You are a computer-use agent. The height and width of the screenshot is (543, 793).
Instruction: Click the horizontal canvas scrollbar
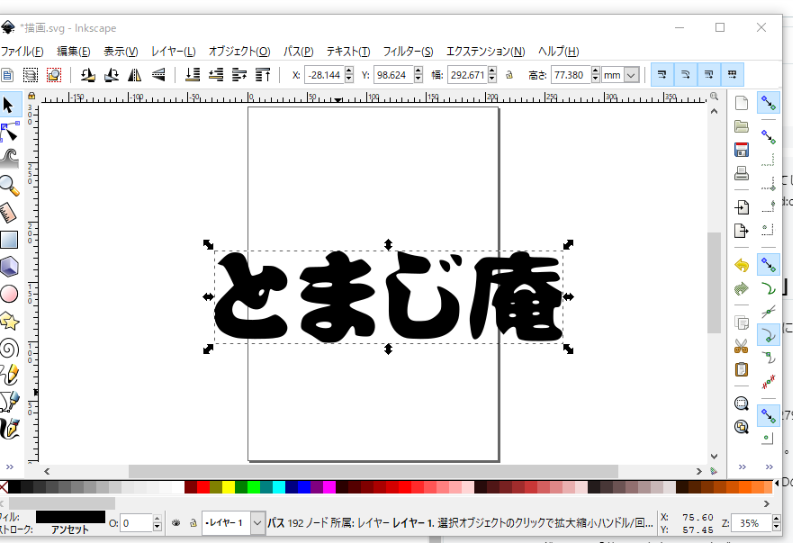pos(373,471)
